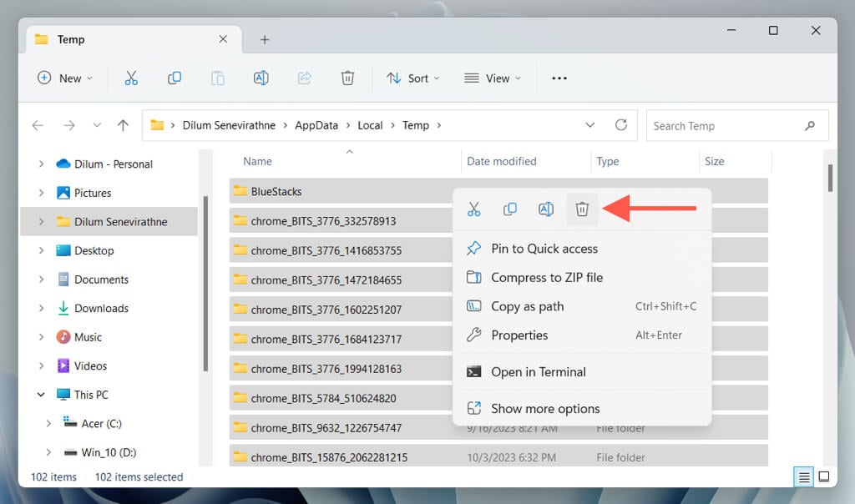
Task: Close the Temp tab
Action: click(223, 39)
